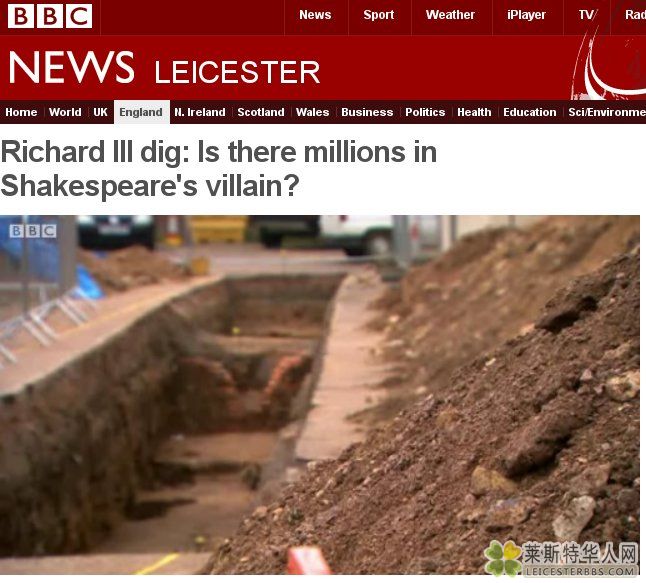The width and height of the screenshot is (646, 583).
Task: Open the Health tab
Action: (x=474, y=112)
